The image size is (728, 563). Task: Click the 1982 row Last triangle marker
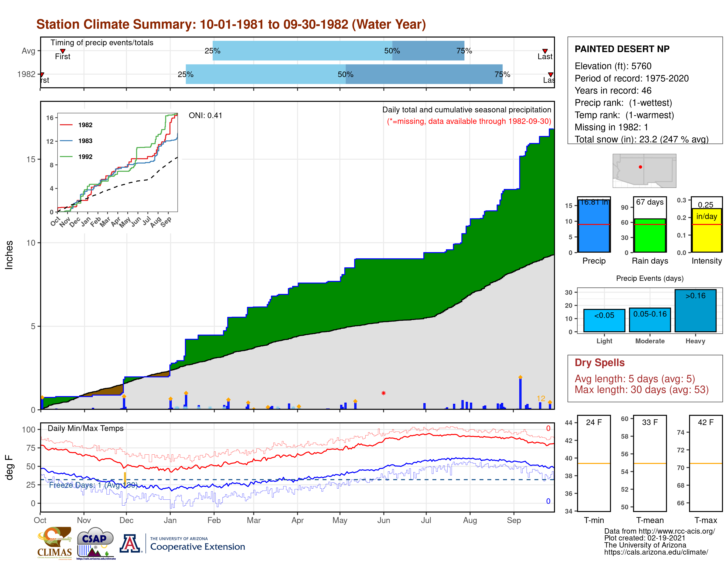click(551, 74)
